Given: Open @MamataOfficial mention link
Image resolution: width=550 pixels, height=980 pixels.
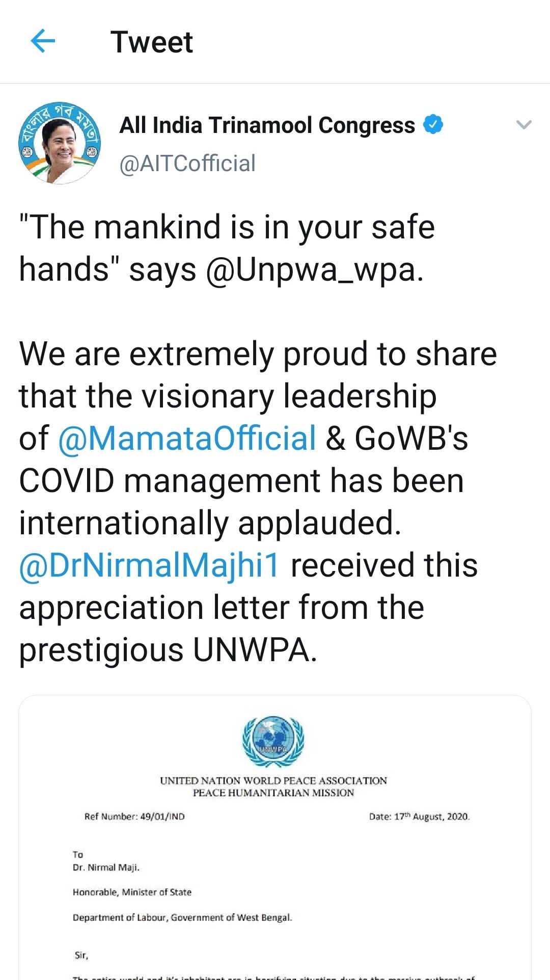Looking at the screenshot, I should (x=187, y=439).
